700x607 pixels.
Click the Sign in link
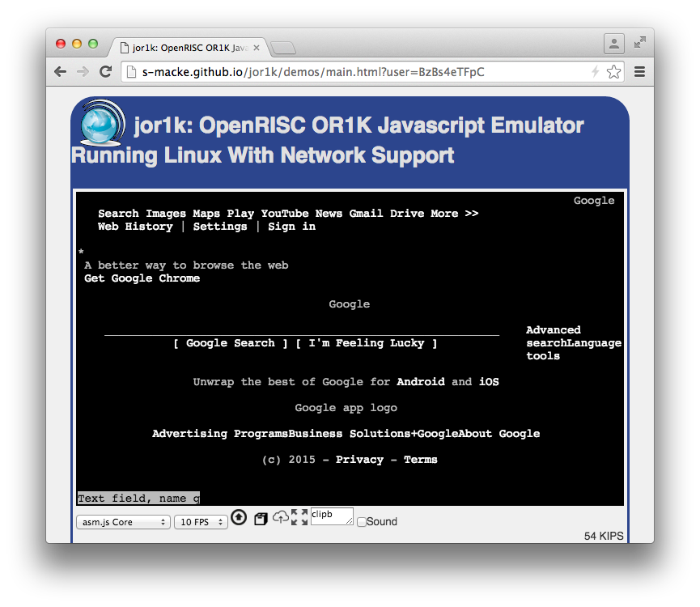click(291, 227)
